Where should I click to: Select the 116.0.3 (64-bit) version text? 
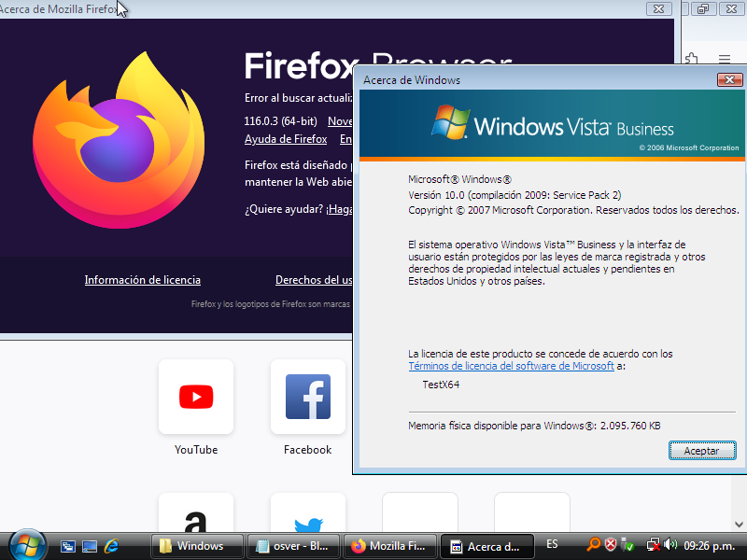pos(281,121)
